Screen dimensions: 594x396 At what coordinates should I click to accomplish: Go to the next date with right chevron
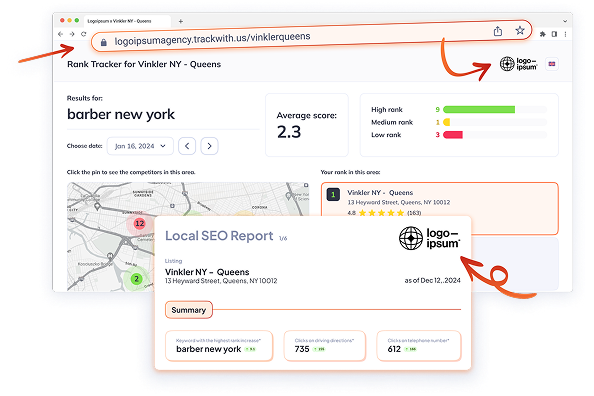click(x=209, y=146)
